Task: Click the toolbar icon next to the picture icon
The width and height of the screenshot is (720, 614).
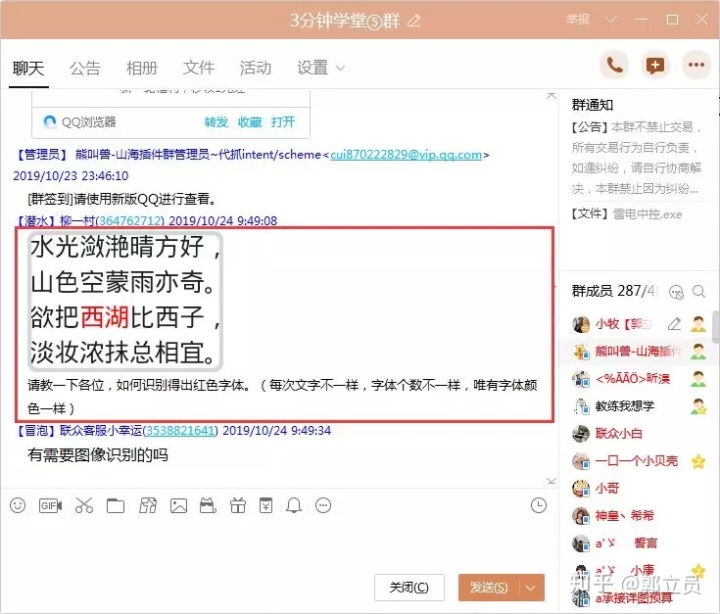Action: (208, 506)
